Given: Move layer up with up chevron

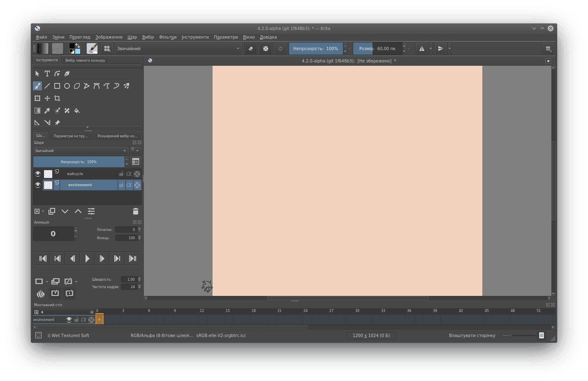Looking at the screenshot, I should point(78,211).
